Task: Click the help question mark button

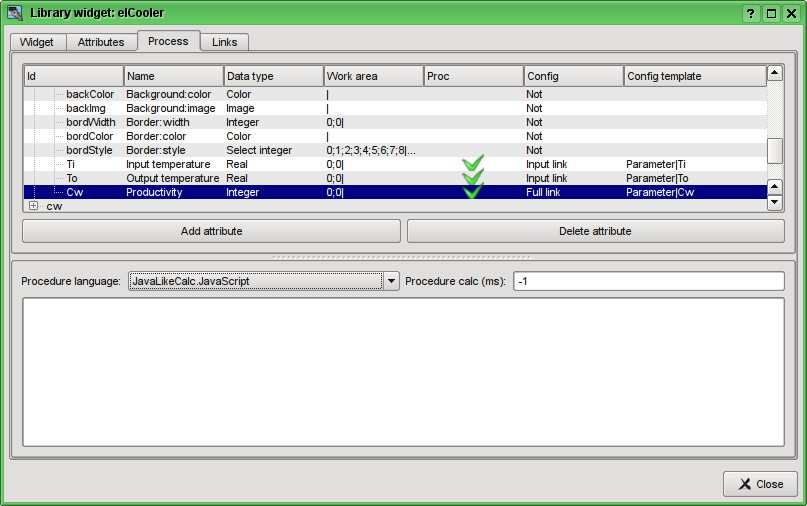Action: [751, 13]
